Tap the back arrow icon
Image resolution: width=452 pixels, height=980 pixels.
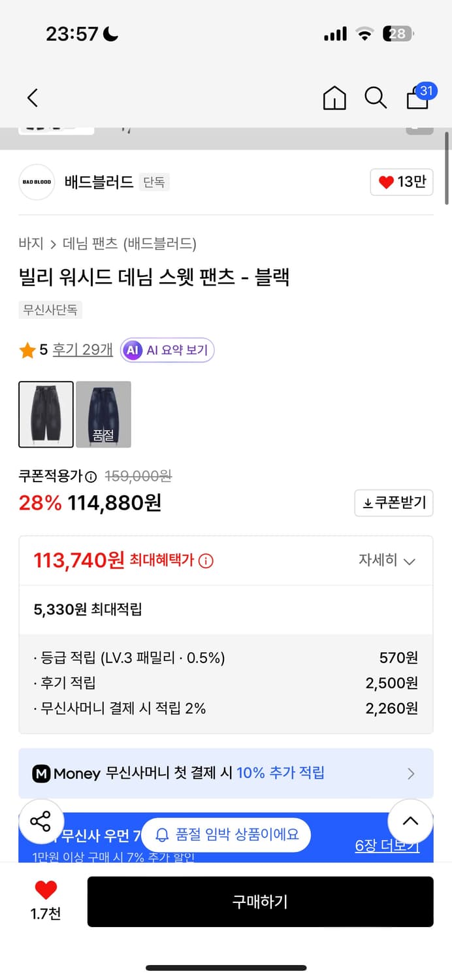point(32,97)
